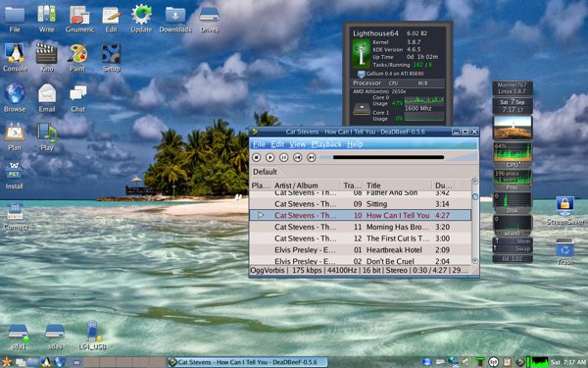Open the DeaDBeeF File menu
The width and height of the screenshot is (588, 368).
259,144
